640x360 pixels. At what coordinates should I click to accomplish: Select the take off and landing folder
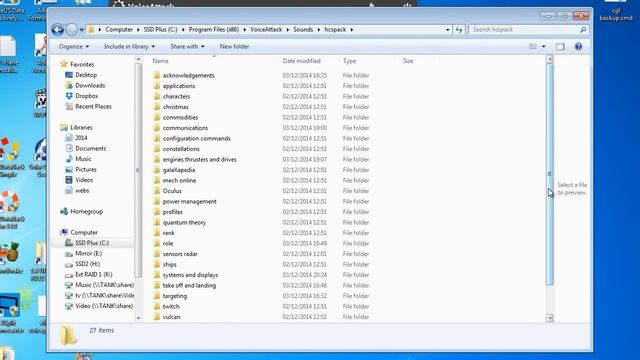point(189,285)
